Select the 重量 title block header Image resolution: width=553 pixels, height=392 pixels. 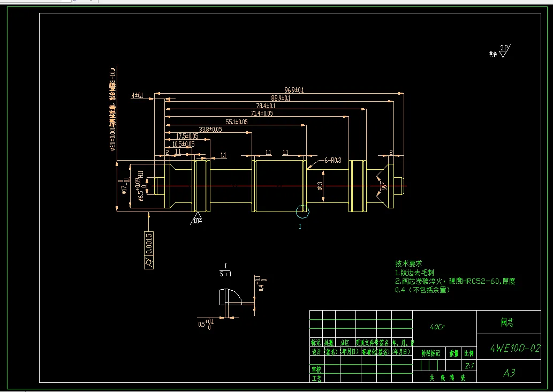(453, 353)
